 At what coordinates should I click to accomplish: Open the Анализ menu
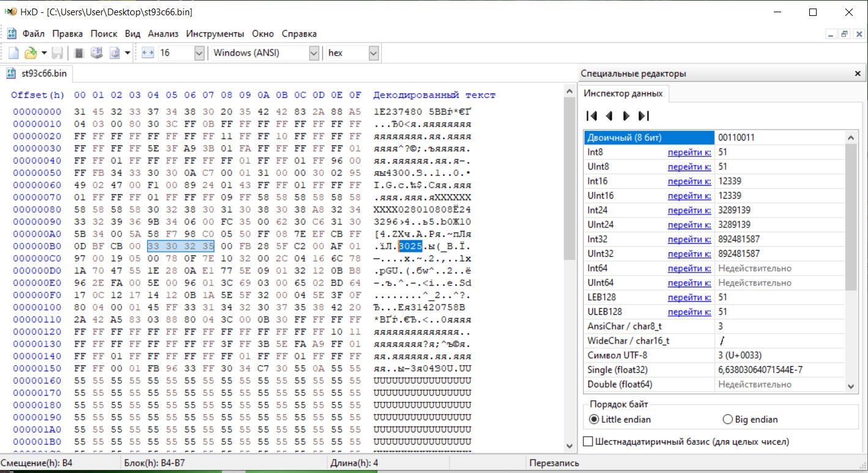coord(163,34)
